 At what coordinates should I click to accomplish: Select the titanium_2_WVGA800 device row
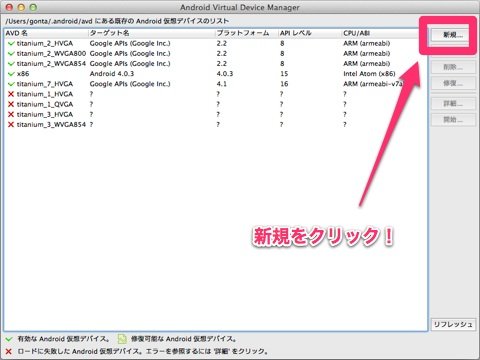pos(216,53)
